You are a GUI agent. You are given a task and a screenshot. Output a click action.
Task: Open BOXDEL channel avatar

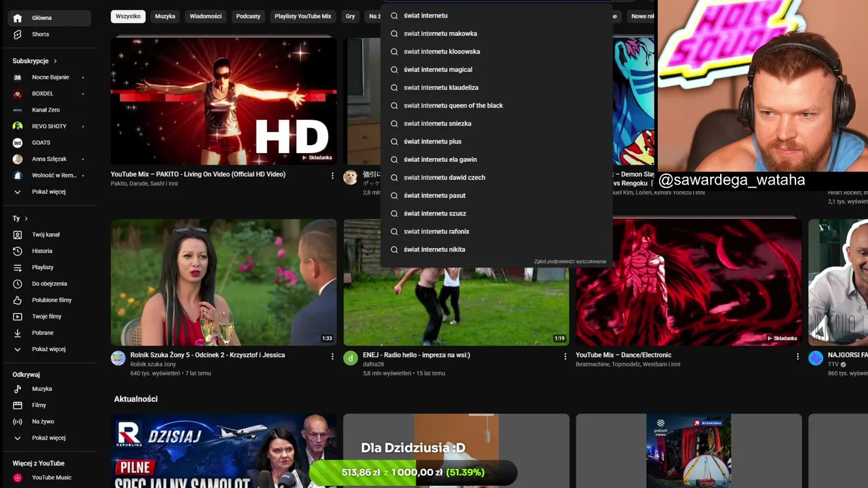coord(18,94)
